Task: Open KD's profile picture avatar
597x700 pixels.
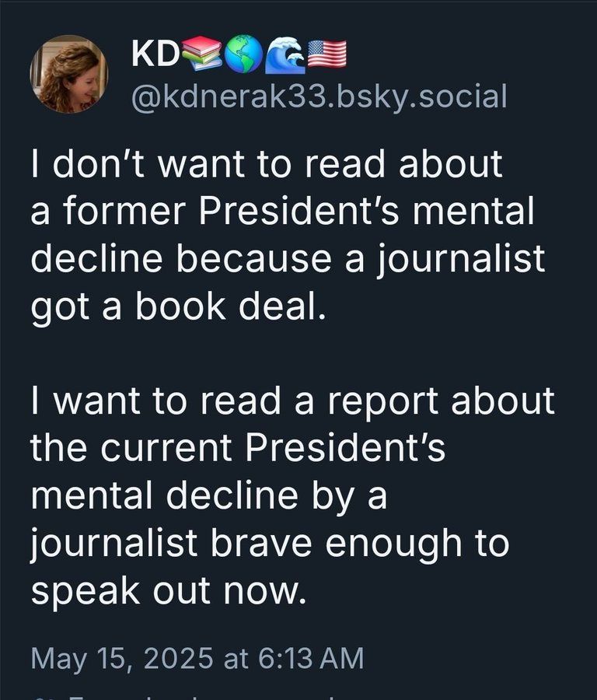Action: pyautogui.click(x=68, y=74)
